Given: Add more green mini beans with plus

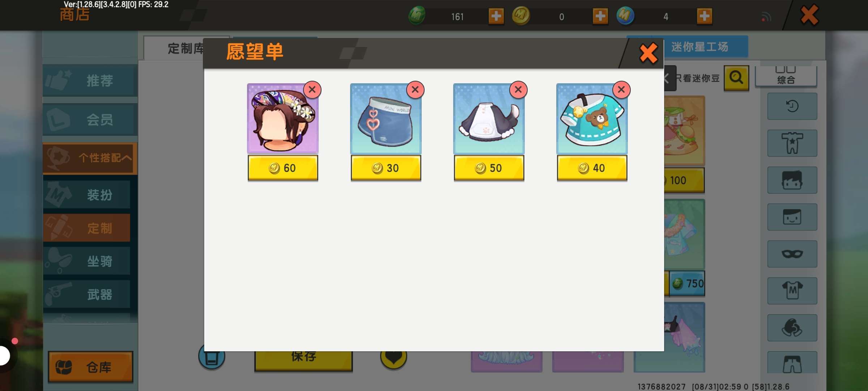Looking at the screenshot, I should (x=496, y=16).
